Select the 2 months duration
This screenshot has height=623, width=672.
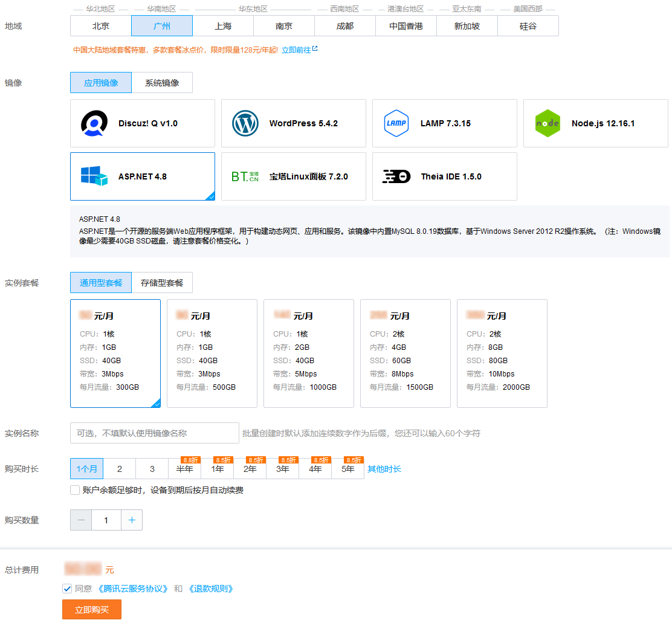click(x=120, y=469)
